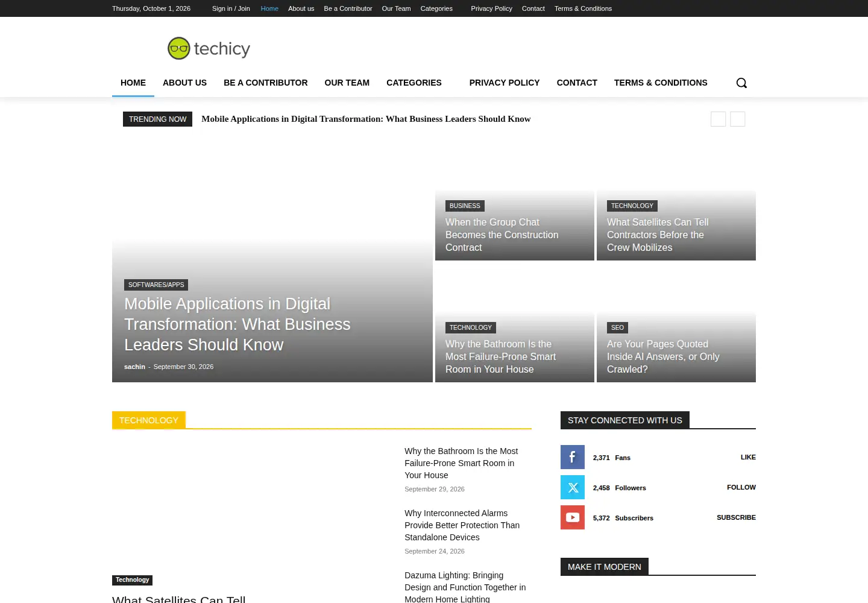Click small Technology tag under thumbnail
Image resolution: width=868 pixels, height=603 pixels.
click(132, 580)
